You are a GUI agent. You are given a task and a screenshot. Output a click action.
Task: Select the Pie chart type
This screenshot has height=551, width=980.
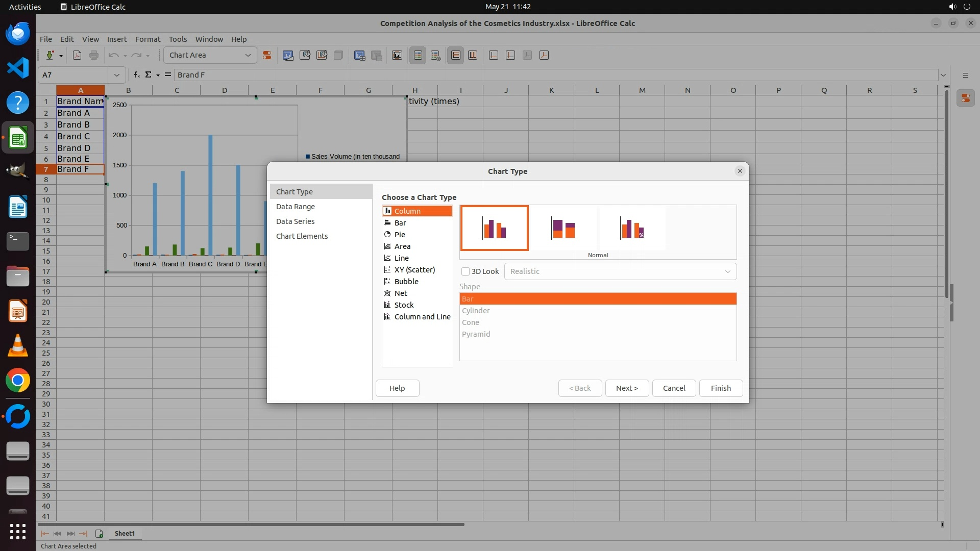click(x=400, y=235)
